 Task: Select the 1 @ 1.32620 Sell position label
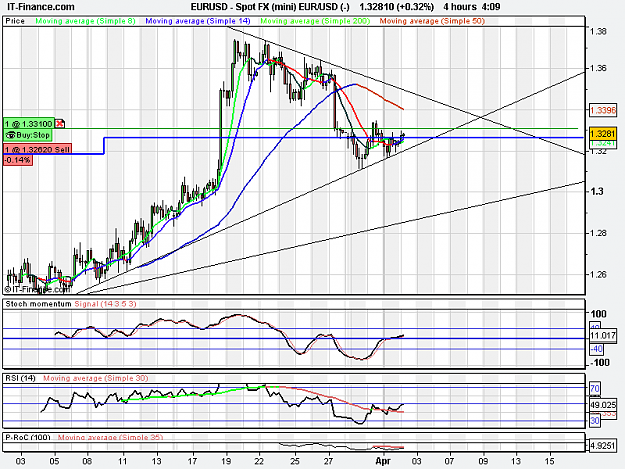(x=37, y=149)
